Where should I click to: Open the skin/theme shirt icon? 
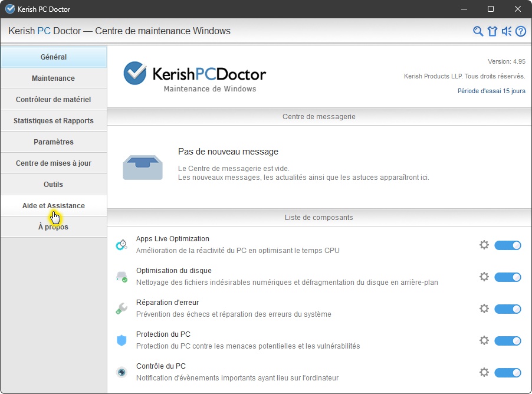(x=492, y=31)
